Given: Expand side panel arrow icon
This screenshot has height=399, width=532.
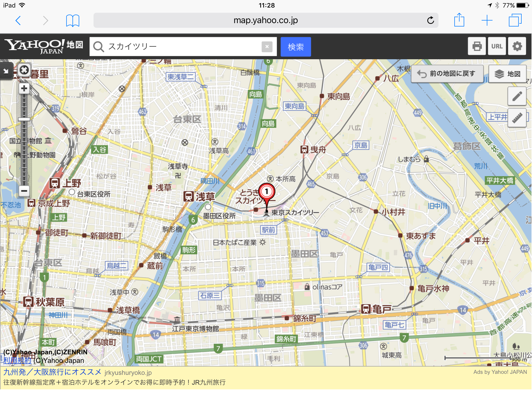Looking at the screenshot, I should (x=6, y=71).
